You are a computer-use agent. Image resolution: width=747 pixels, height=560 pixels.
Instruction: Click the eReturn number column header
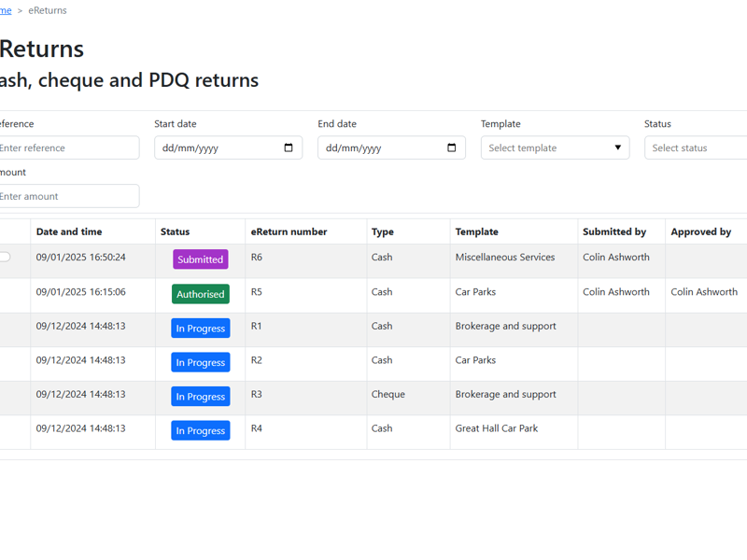click(289, 231)
